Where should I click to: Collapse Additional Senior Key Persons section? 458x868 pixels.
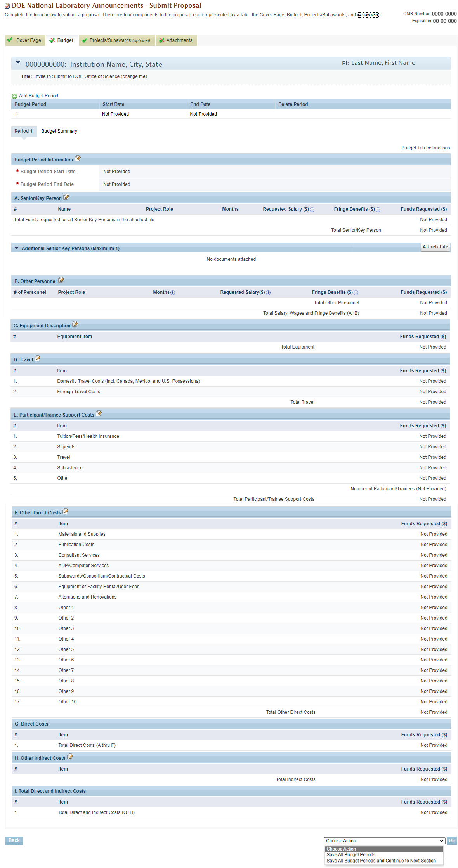(16, 248)
